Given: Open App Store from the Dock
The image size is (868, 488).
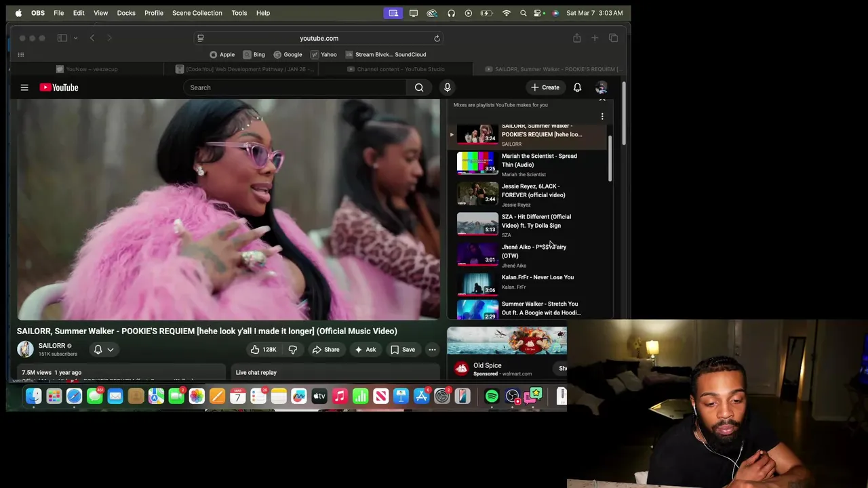Looking at the screenshot, I should click(421, 396).
